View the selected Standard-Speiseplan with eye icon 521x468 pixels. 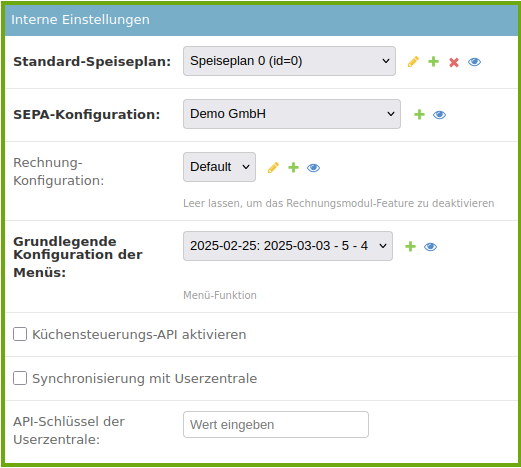point(474,62)
